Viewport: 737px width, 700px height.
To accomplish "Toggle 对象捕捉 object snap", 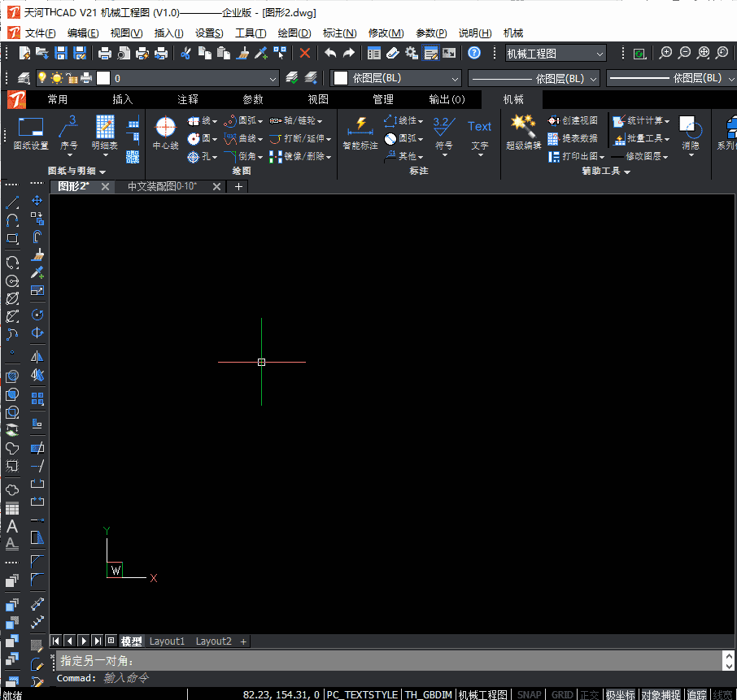I will (661, 694).
